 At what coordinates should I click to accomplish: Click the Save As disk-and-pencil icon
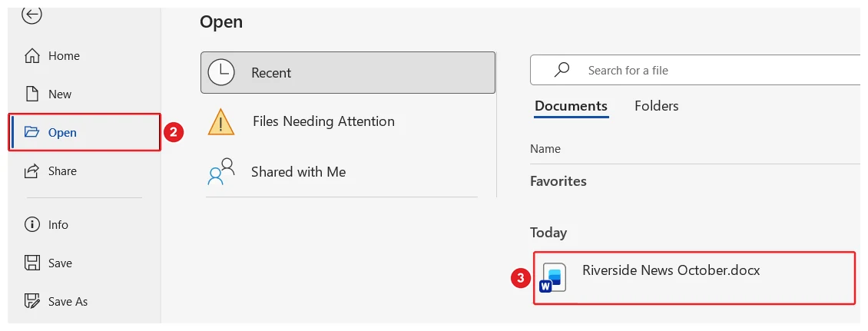(x=33, y=301)
